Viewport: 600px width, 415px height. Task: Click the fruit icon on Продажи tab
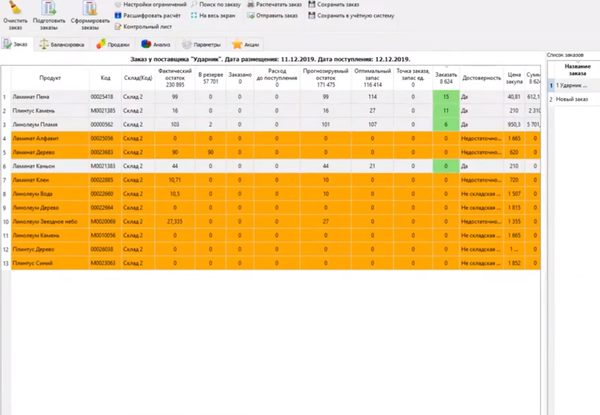[101, 44]
